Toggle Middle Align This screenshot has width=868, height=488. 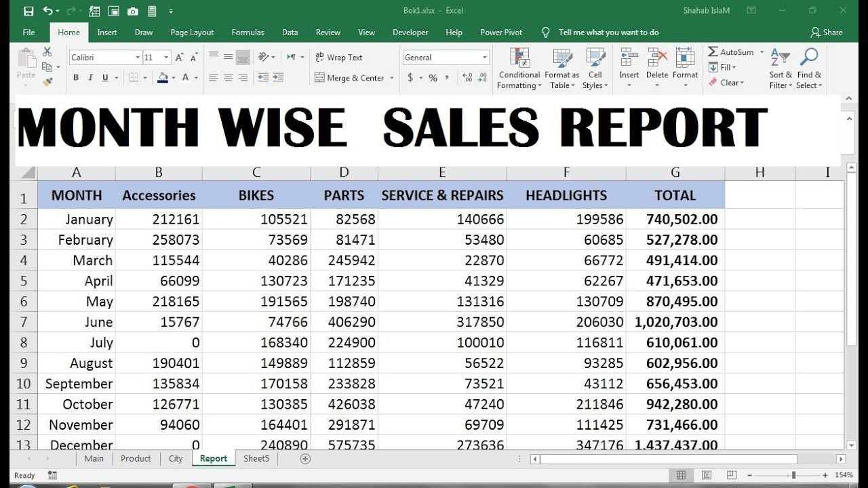point(229,57)
